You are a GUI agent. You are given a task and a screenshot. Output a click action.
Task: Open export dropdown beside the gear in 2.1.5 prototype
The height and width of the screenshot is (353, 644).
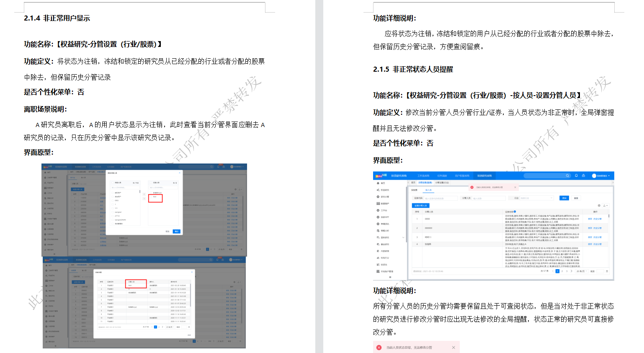[x=605, y=205]
